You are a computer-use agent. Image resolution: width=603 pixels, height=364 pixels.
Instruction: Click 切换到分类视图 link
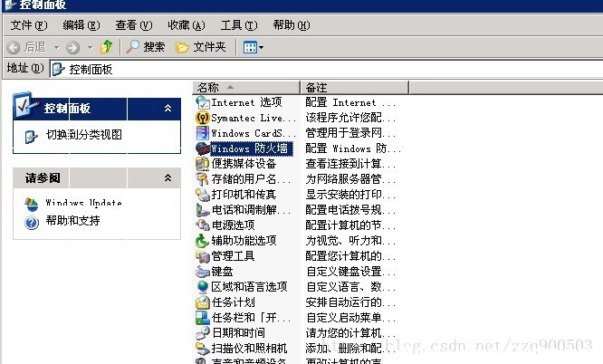point(84,135)
